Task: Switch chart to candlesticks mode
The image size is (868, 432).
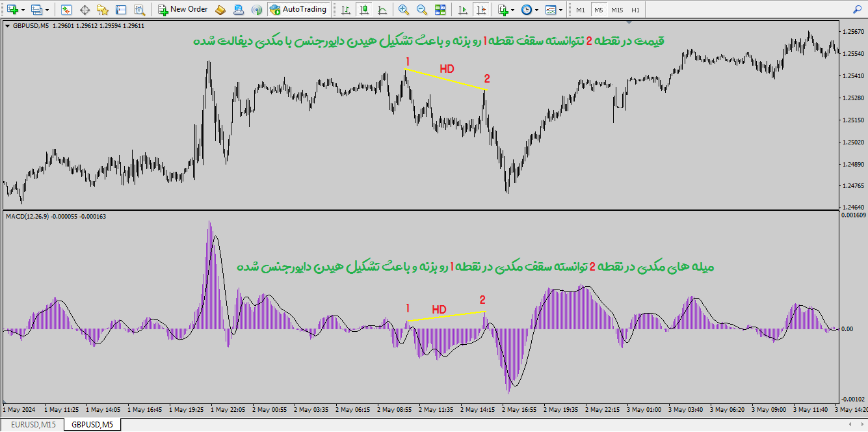Action: (363, 10)
